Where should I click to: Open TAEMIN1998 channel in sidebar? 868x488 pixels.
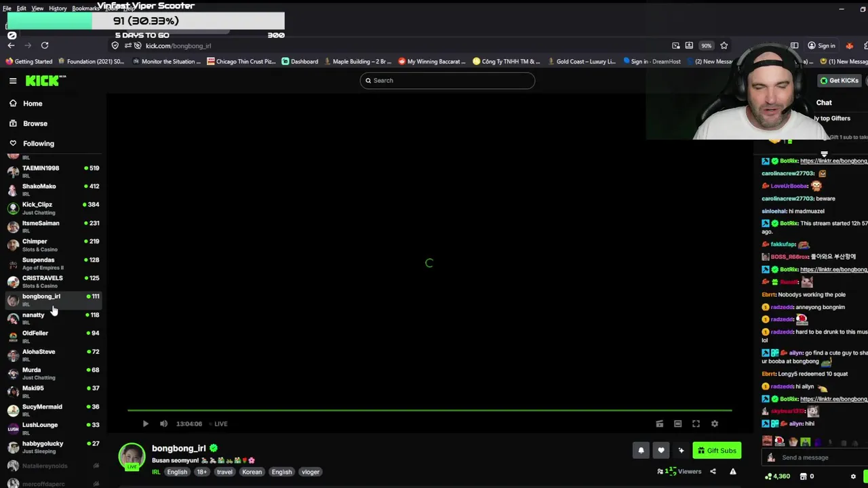tap(53, 171)
